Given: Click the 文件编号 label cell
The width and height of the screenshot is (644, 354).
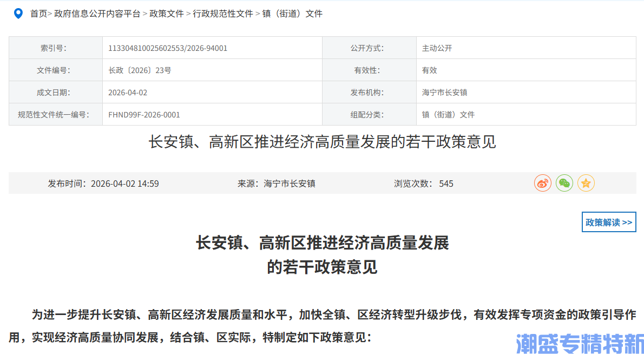Looking at the screenshot, I should coord(56,70).
